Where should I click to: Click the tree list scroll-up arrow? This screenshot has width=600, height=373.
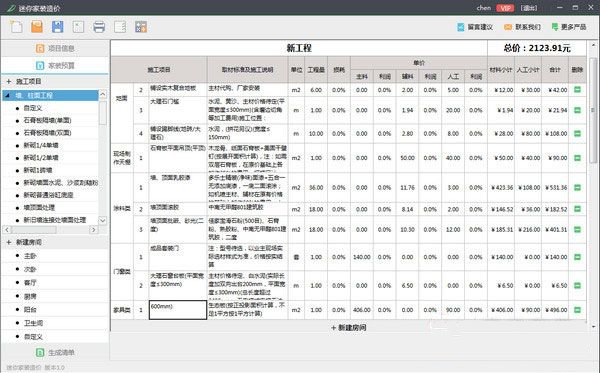tap(103, 94)
